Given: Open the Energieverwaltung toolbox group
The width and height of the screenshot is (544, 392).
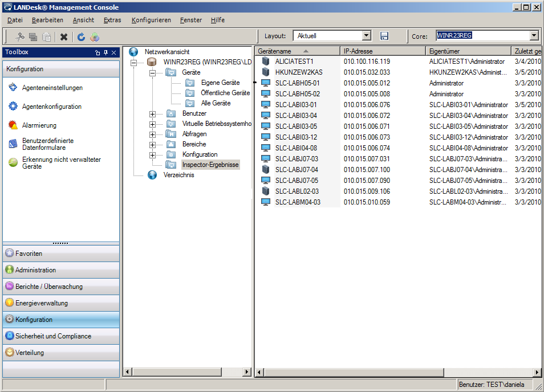Looking at the screenshot, I should click(x=61, y=303).
